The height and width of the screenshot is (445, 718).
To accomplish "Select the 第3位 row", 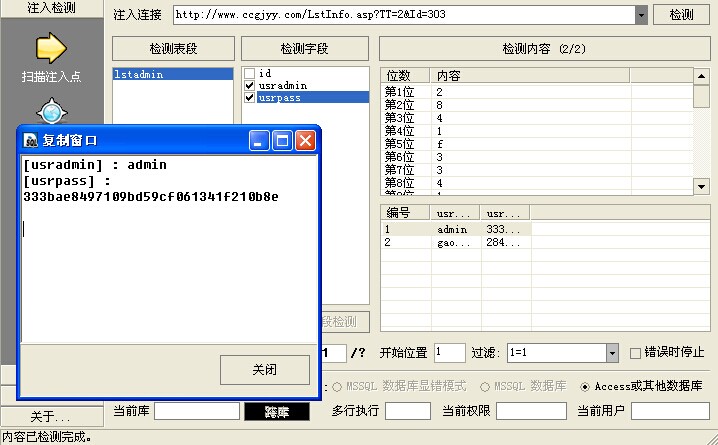I will [x=537, y=118].
